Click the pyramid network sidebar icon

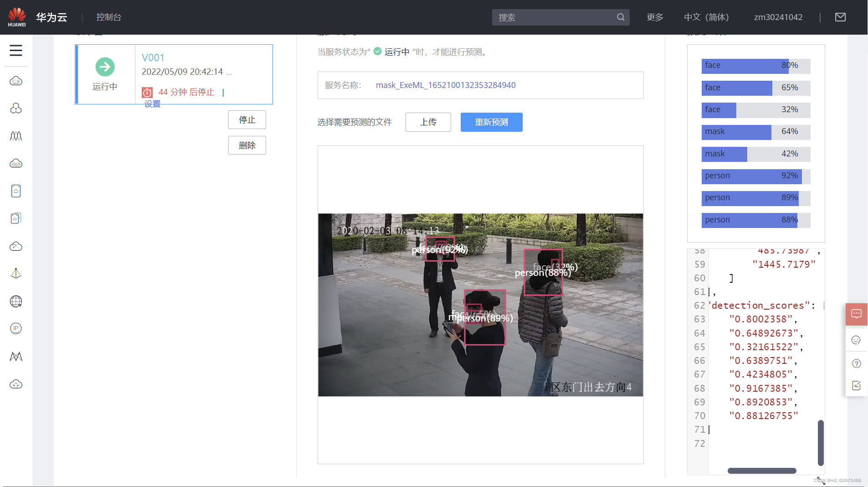click(x=16, y=274)
